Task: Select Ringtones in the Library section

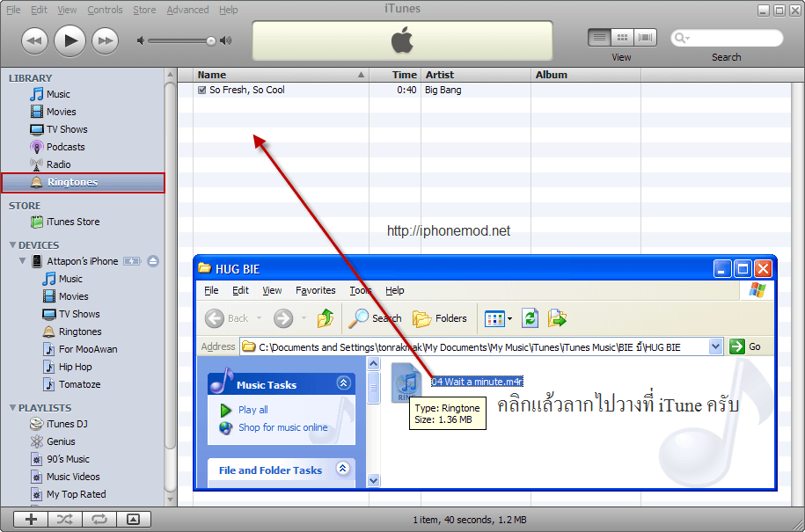Action: click(x=83, y=183)
